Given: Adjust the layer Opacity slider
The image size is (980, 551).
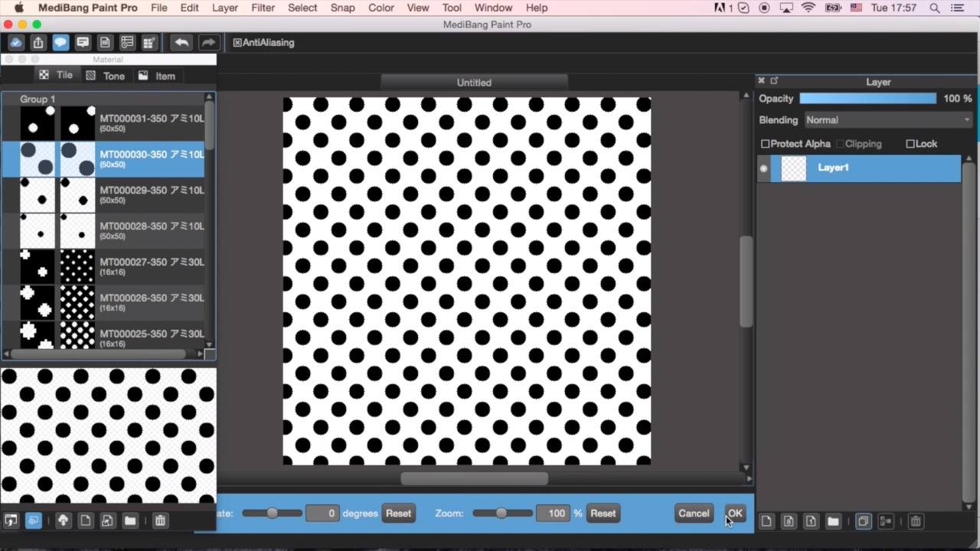Looking at the screenshot, I should (x=867, y=99).
